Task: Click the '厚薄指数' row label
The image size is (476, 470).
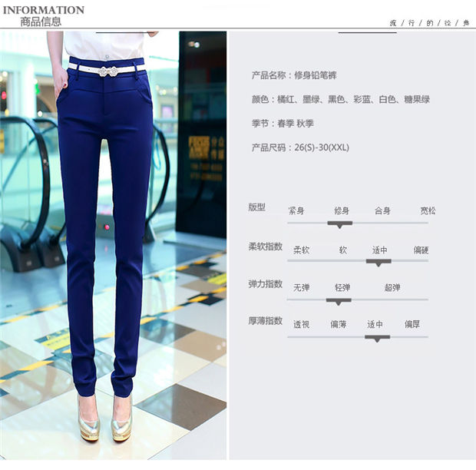Action: pos(266,320)
